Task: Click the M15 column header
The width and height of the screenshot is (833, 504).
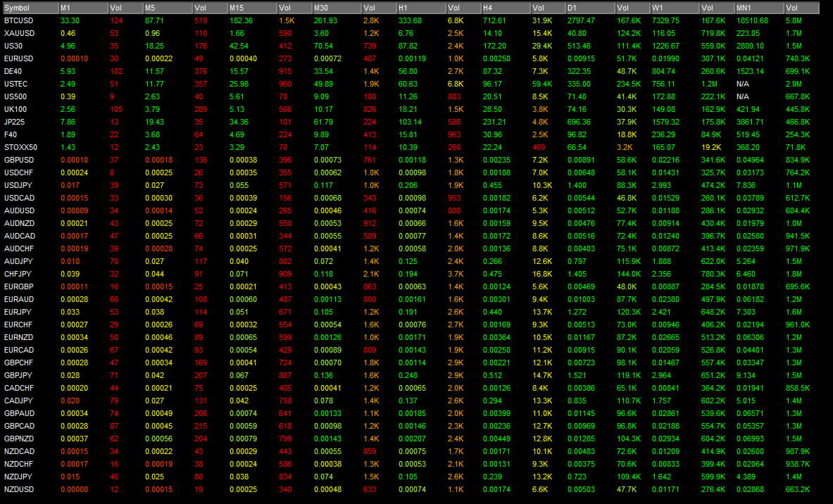Action: click(x=252, y=8)
